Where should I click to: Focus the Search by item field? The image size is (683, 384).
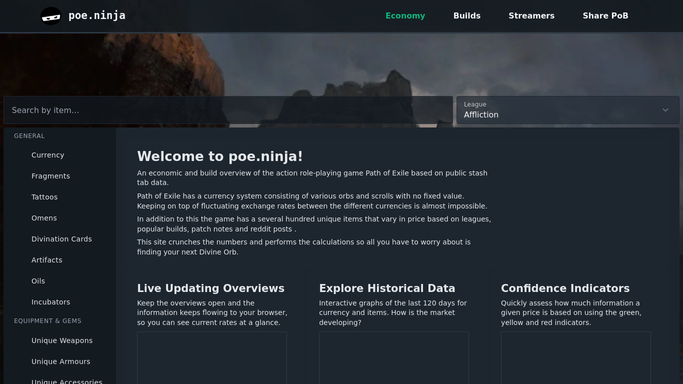click(x=228, y=110)
